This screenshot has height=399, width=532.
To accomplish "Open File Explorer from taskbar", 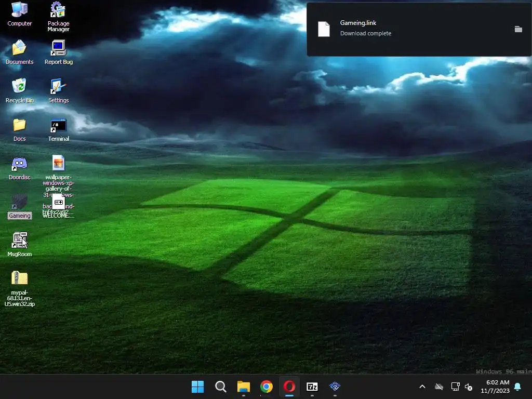I will coord(243,387).
